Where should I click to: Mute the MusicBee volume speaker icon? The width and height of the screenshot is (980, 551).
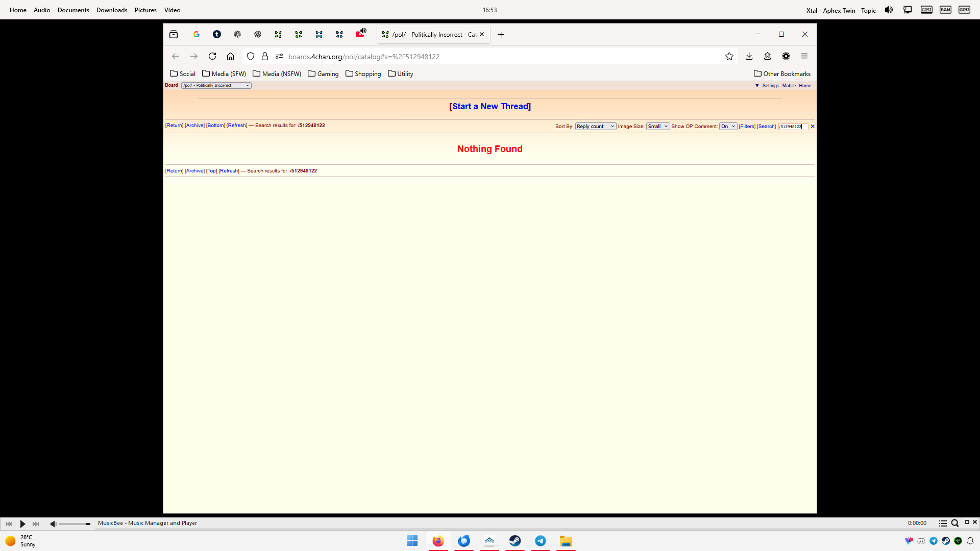coord(53,524)
